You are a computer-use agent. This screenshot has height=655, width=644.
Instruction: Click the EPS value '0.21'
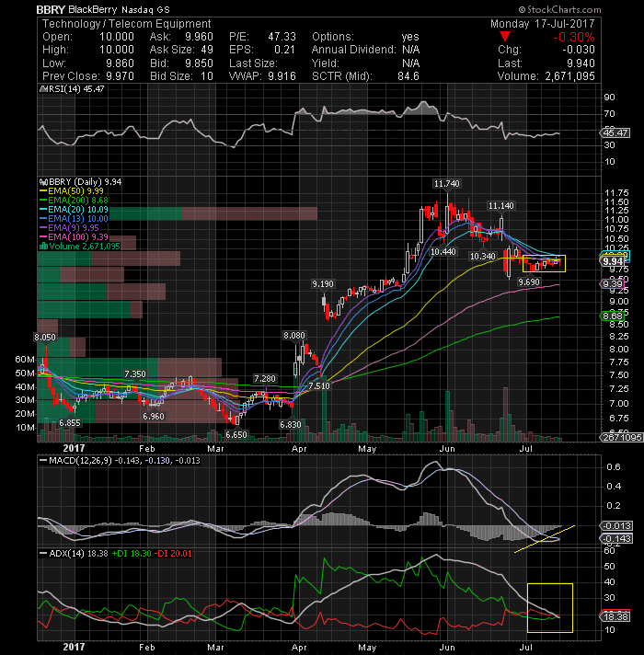[285, 50]
